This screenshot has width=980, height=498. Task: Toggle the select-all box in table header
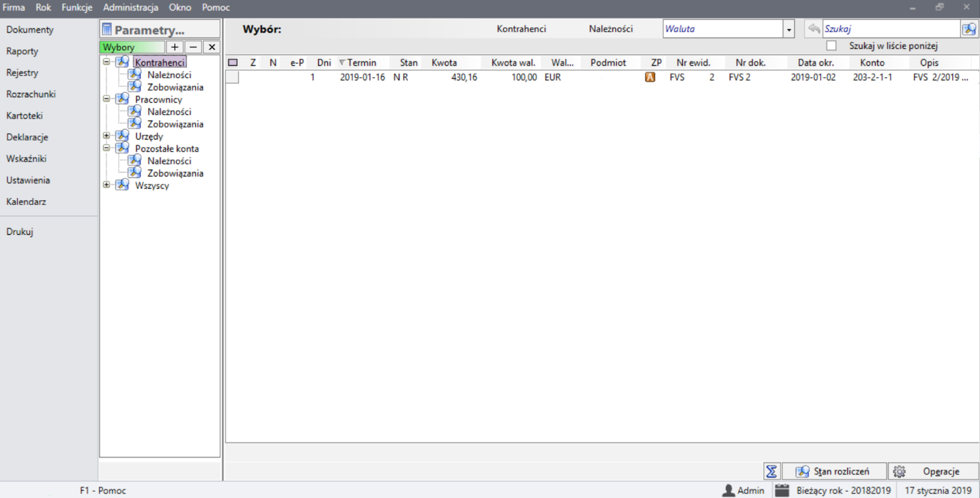[x=233, y=62]
